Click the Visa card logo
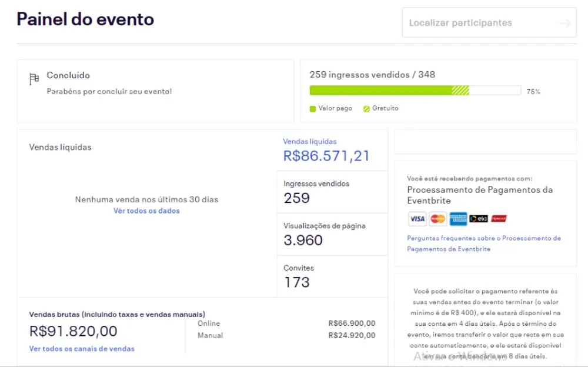588x367 pixels. 417,219
